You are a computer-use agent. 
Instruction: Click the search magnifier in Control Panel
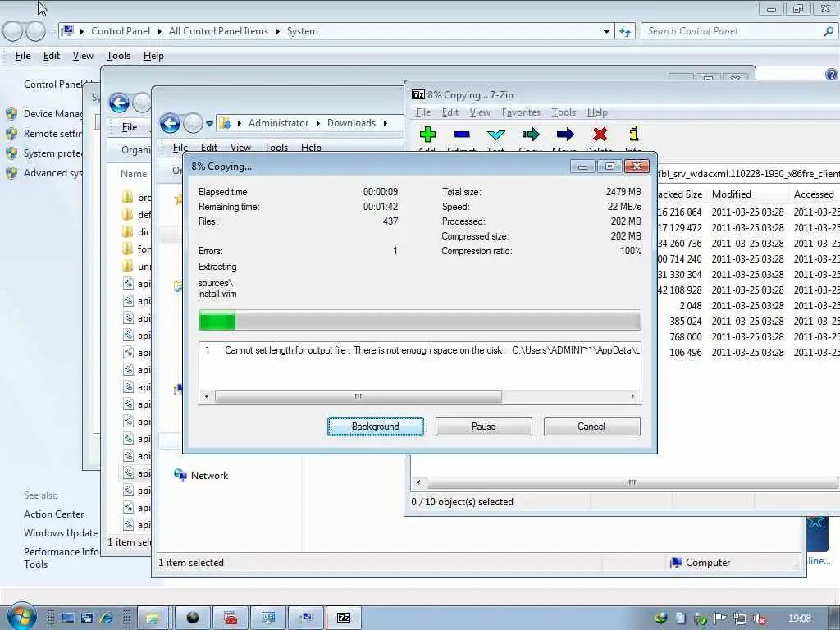coord(829,32)
